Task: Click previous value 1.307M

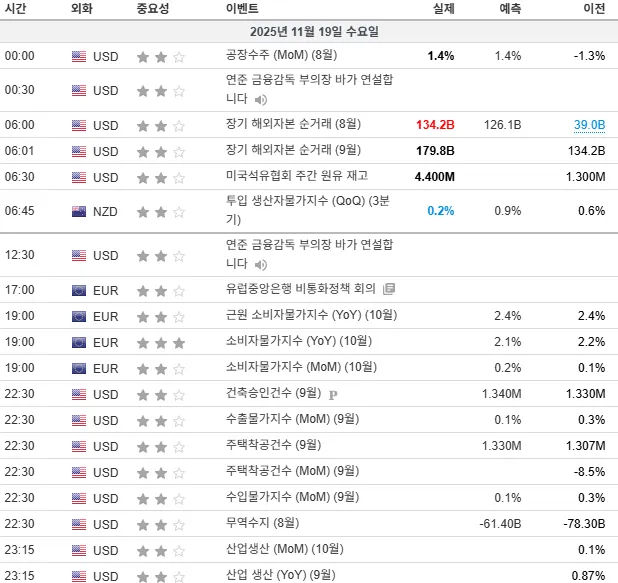Action: (x=585, y=445)
